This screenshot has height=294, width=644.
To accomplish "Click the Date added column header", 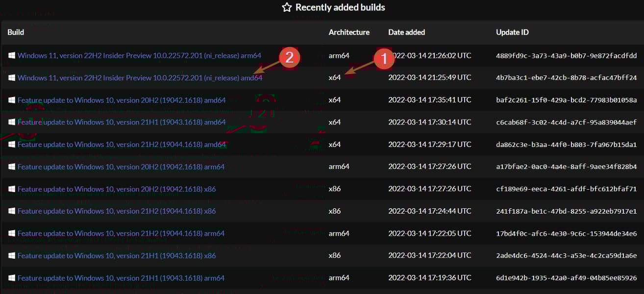I will (x=407, y=32).
